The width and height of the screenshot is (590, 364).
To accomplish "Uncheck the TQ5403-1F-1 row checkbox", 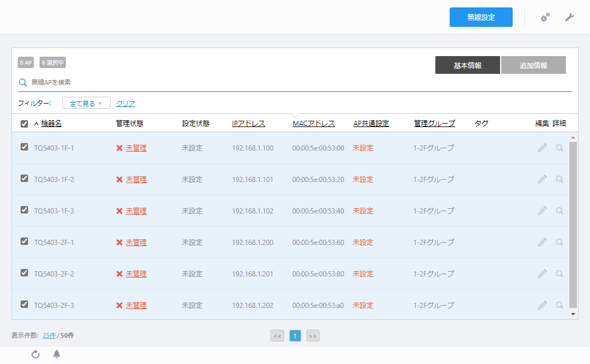I will [24, 147].
